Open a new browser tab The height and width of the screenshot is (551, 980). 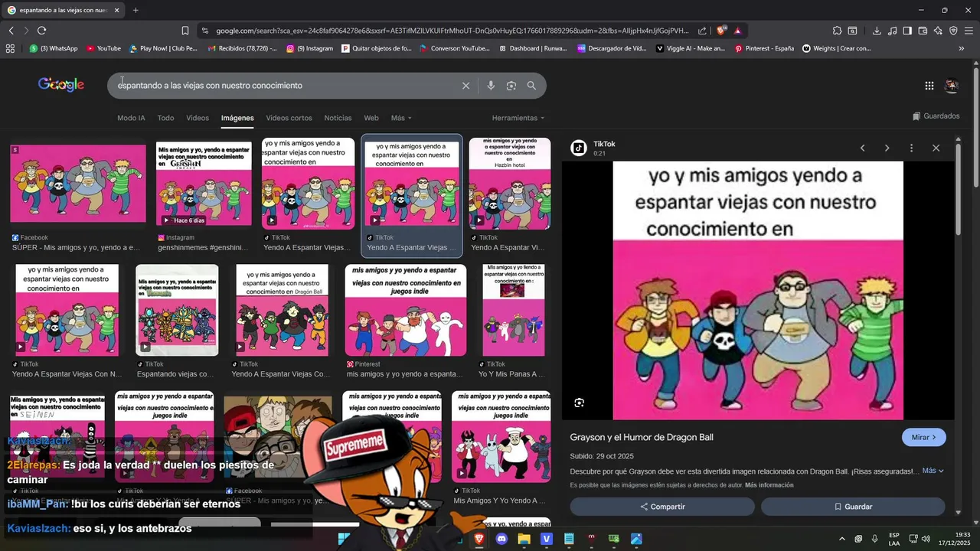click(x=136, y=11)
